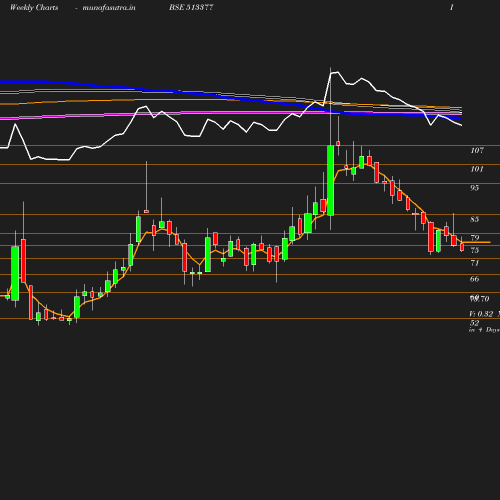Click the tallest green candlestick near 107
Screen dimensions: 500x500
click(x=331, y=180)
